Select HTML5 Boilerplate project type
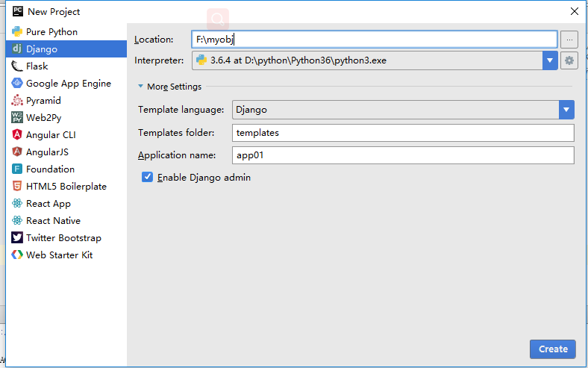This screenshot has width=588, height=368. pyautogui.click(x=66, y=187)
